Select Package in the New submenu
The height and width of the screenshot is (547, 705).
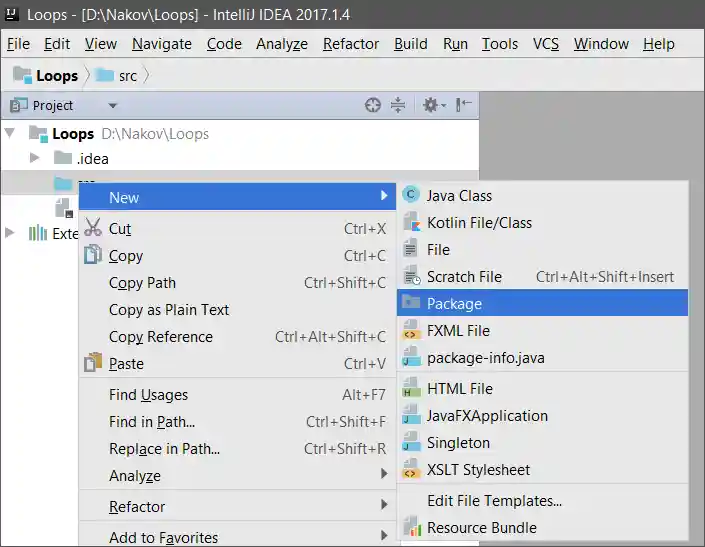point(454,304)
